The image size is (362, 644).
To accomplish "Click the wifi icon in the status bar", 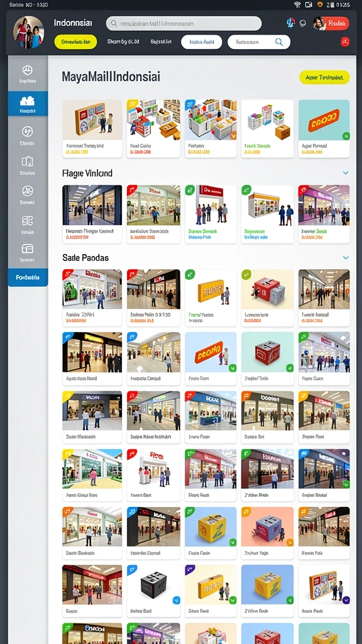I will [297, 4].
